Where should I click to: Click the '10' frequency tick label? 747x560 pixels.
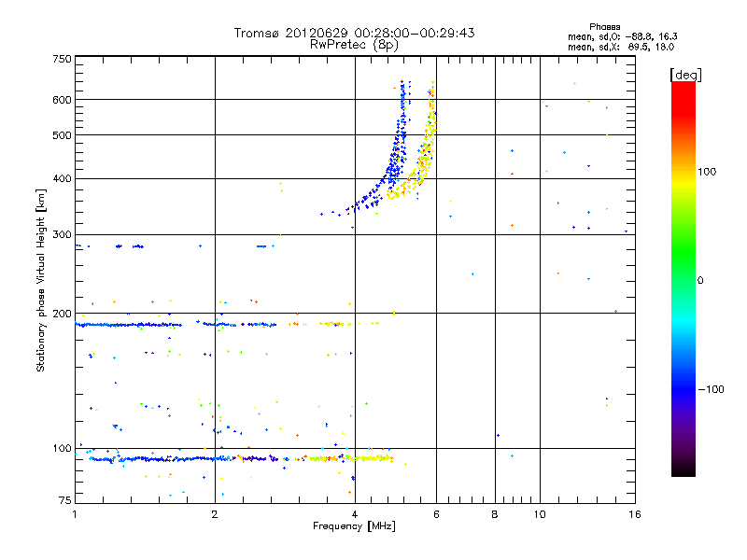(x=540, y=514)
